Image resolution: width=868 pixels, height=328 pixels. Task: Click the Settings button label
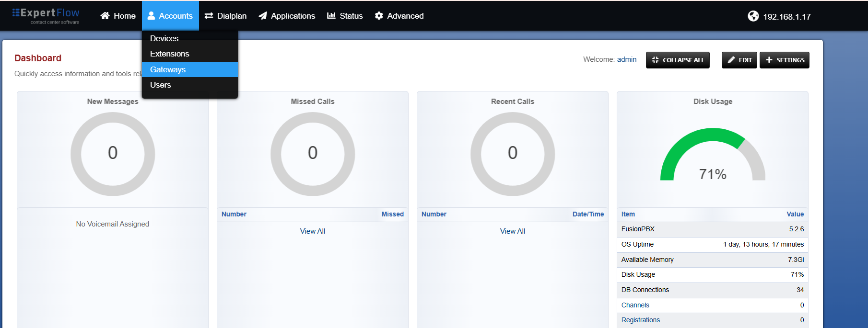[790, 60]
